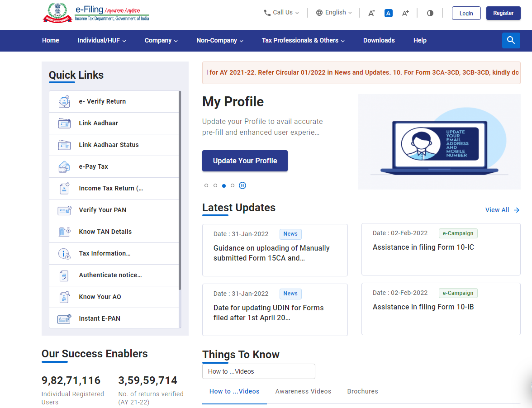Switch to the Awareness Videos tab

pyautogui.click(x=303, y=391)
